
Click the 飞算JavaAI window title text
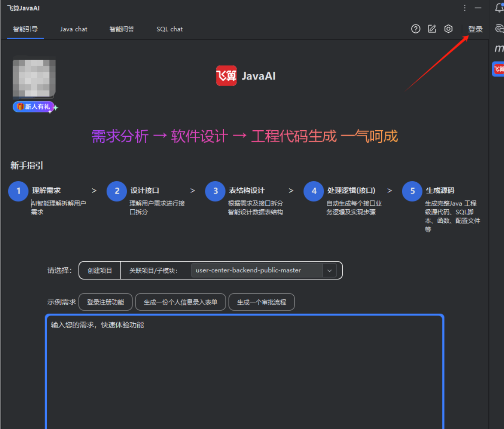pos(24,8)
